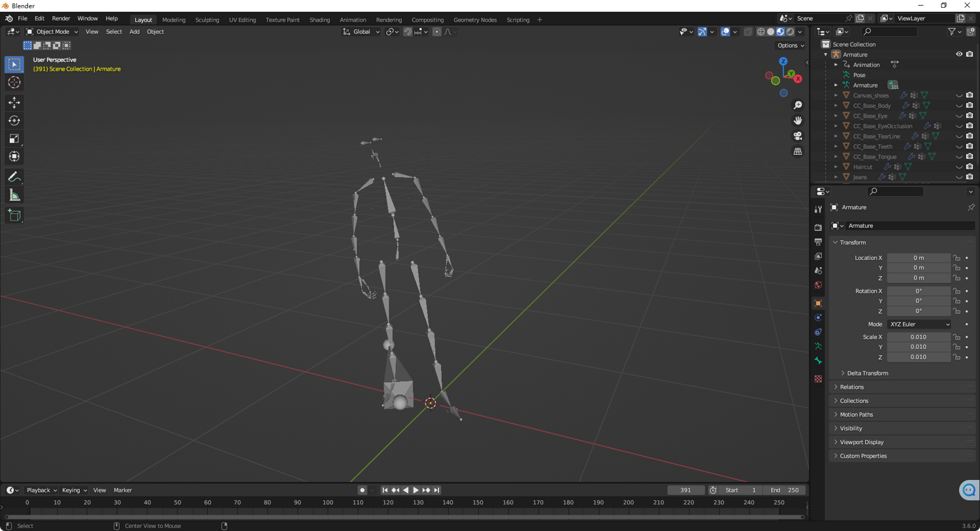Activate the Scale tool
Viewport: 980px width, 531px height.
pos(14,138)
